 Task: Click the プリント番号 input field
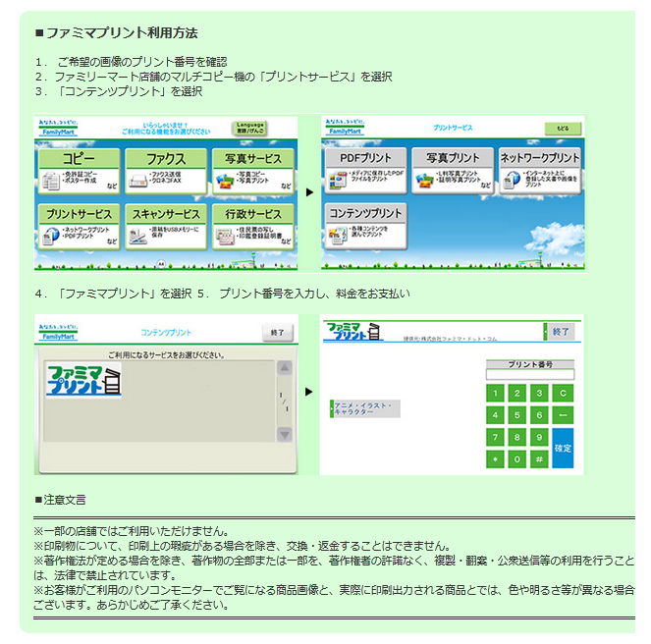(530, 375)
